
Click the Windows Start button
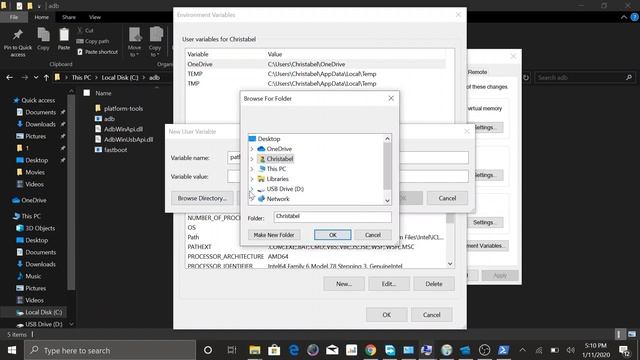click(12, 350)
